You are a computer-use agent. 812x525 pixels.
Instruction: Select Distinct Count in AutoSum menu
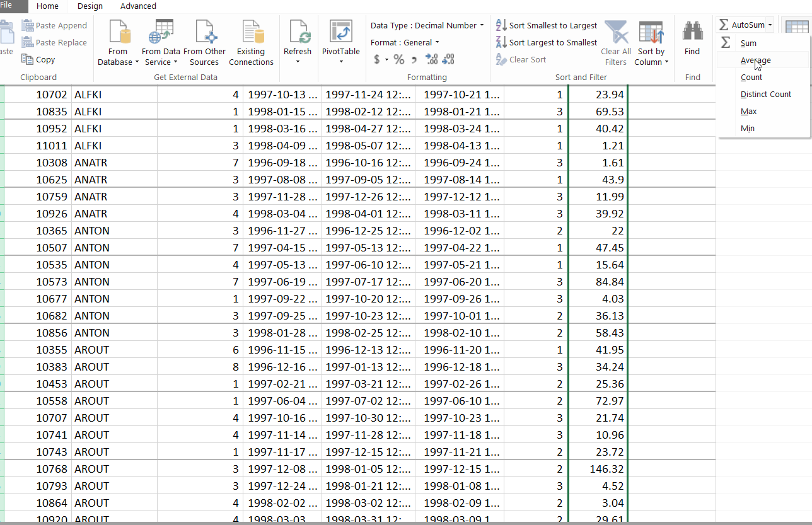click(x=765, y=95)
